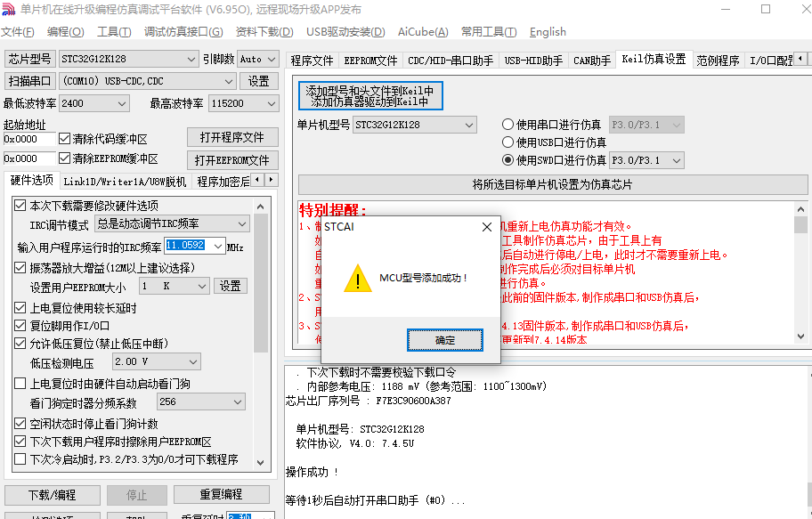Open the IRC调节模式 dropdown
Screen dimensions: 812x519
click(x=173, y=223)
